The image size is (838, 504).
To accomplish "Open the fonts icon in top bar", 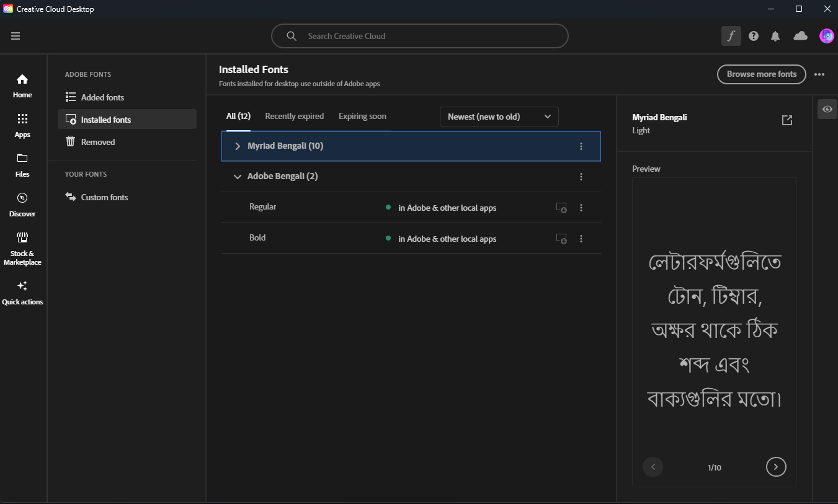I will pyautogui.click(x=731, y=36).
